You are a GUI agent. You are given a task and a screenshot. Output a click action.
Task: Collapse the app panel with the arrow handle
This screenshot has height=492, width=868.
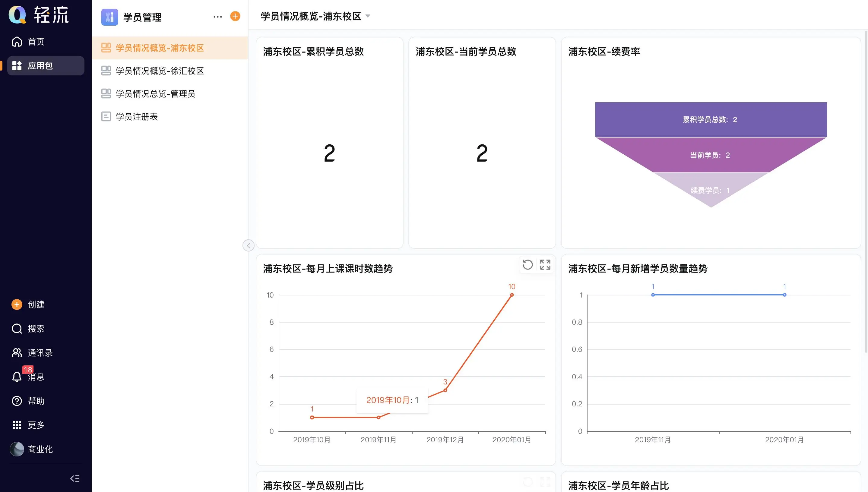click(x=249, y=245)
